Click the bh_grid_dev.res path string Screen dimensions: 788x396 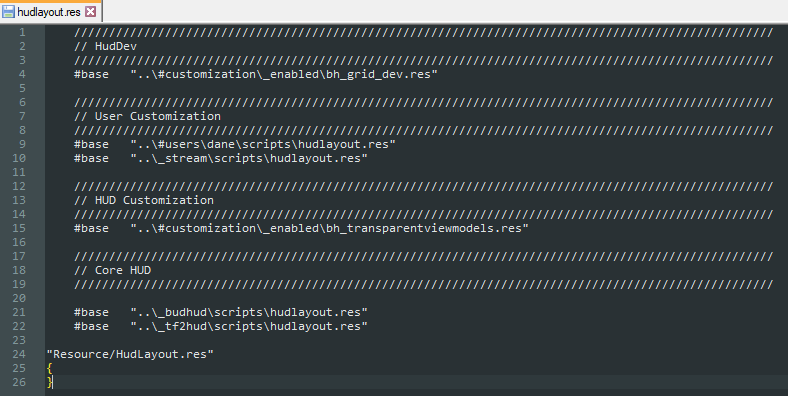point(284,74)
